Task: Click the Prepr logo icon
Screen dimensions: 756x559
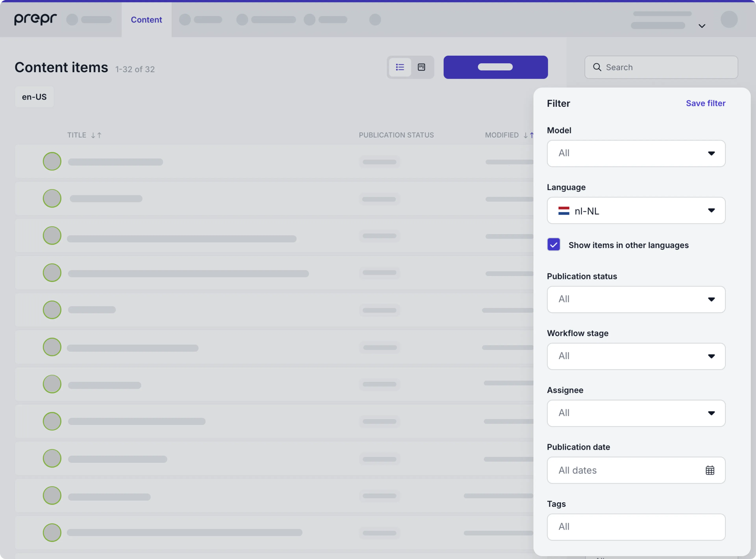Action: (35, 19)
